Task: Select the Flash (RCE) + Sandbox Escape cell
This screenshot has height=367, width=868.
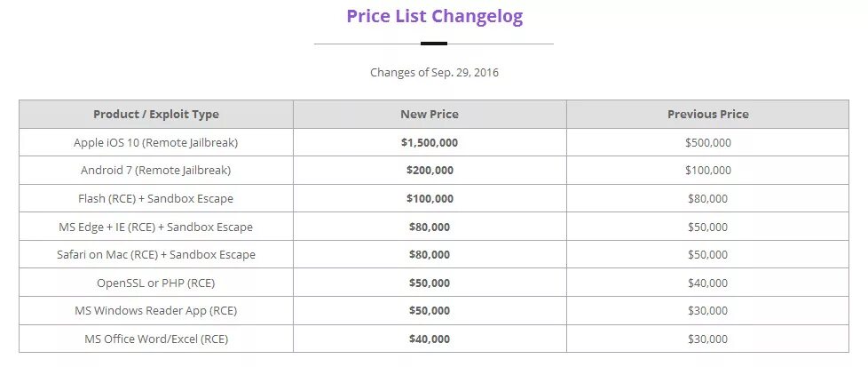Action: click(x=156, y=198)
